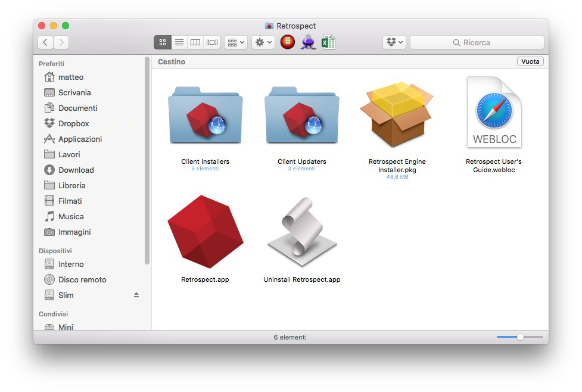This screenshot has height=392, width=582.
Task: Click the sidebar scrollbar
Action: pyautogui.click(x=147, y=160)
